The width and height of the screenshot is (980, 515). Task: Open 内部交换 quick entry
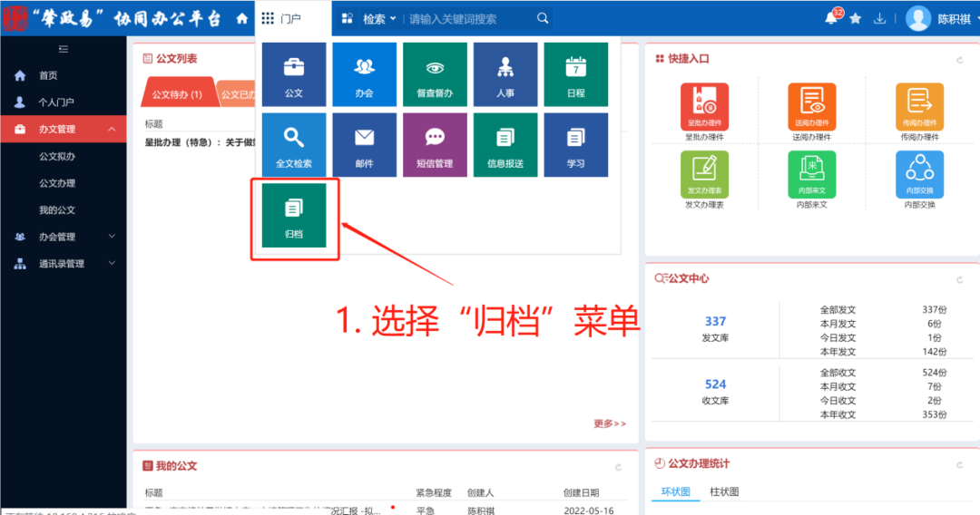[x=919, y=180]
